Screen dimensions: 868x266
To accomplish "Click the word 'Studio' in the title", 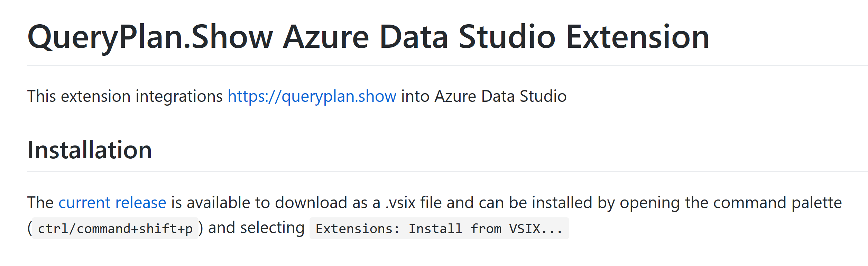I will click(x=507, y=37).
